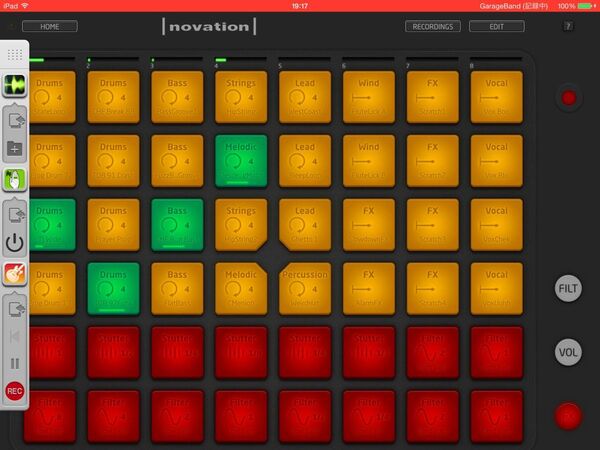Tap switch-to-app icon above the power icon
This screenshot has height=450, width=600.
coord(15,215)
